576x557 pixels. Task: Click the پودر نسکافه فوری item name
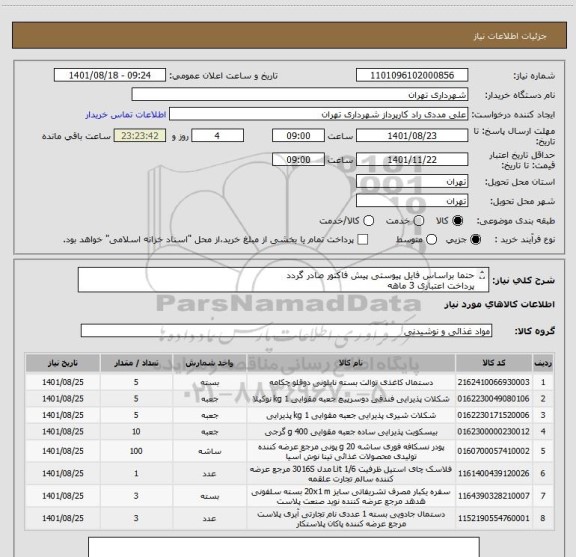point(351,452)
